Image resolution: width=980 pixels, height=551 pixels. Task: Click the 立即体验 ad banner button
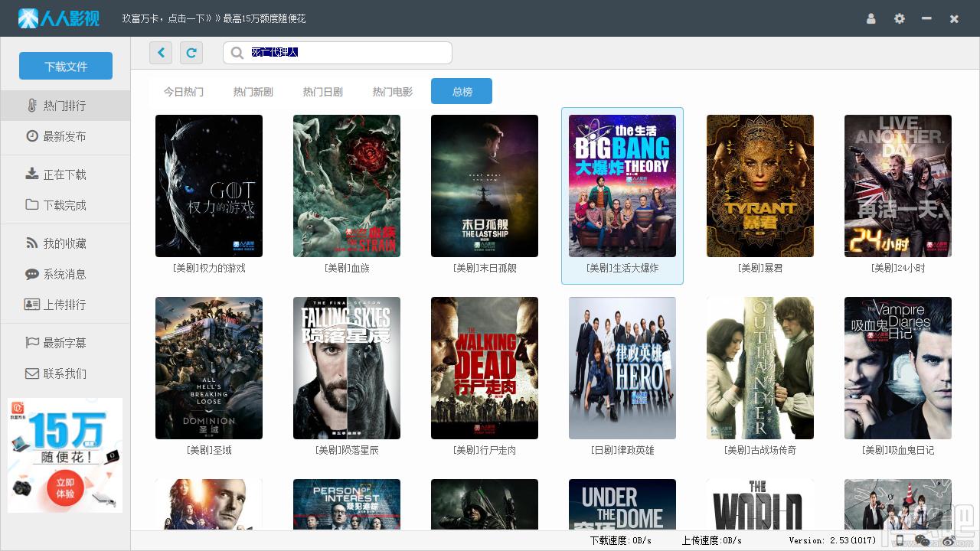pos(65,488)
